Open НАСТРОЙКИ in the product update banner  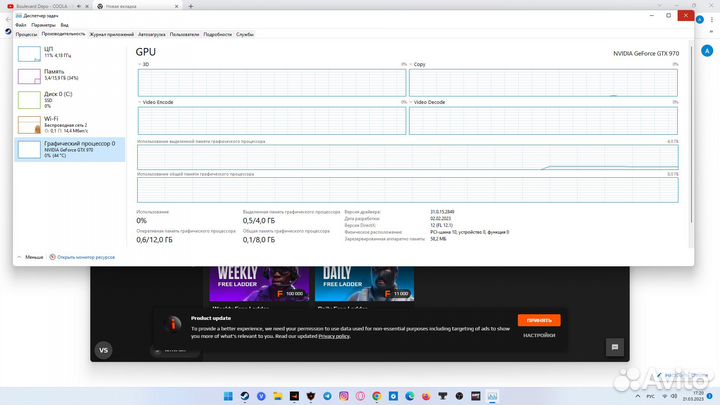click(539, 336)
